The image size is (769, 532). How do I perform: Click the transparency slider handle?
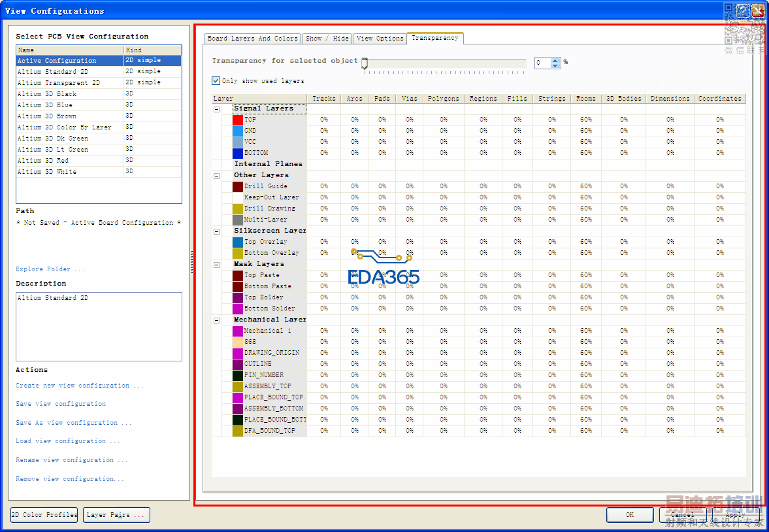(365, 63)
